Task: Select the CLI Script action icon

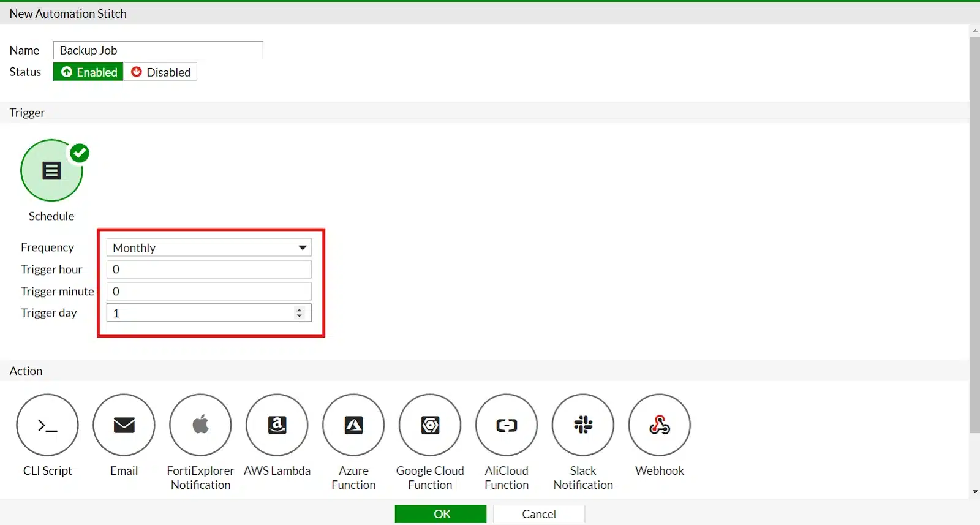Action: point(47,425)
